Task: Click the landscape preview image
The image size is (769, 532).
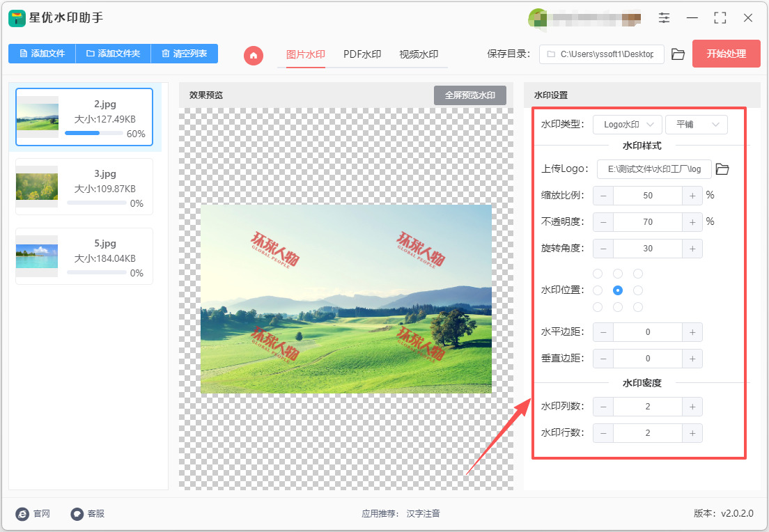Action: click(x=345, y=299)
